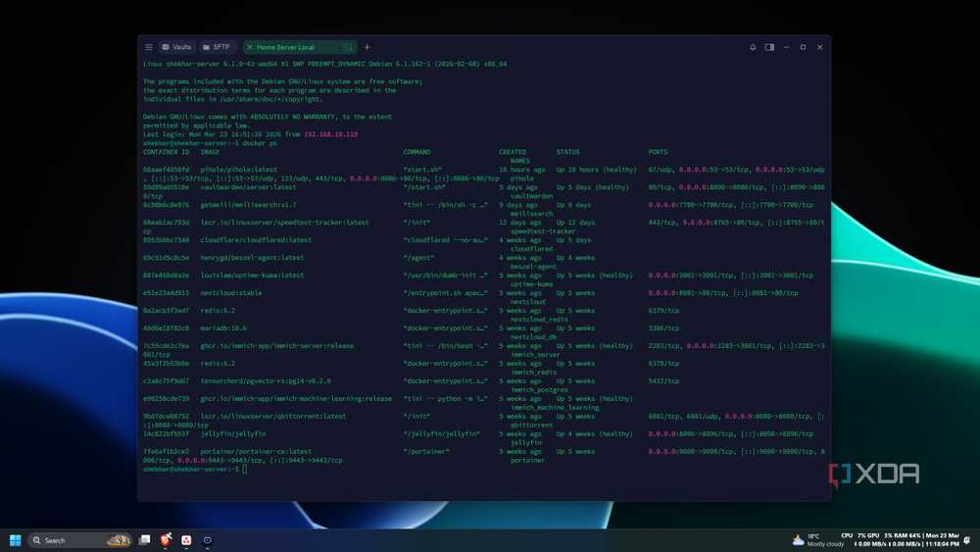
Task: Click the "Up 10 hours (healthy)" status
Action: [596, 170]
